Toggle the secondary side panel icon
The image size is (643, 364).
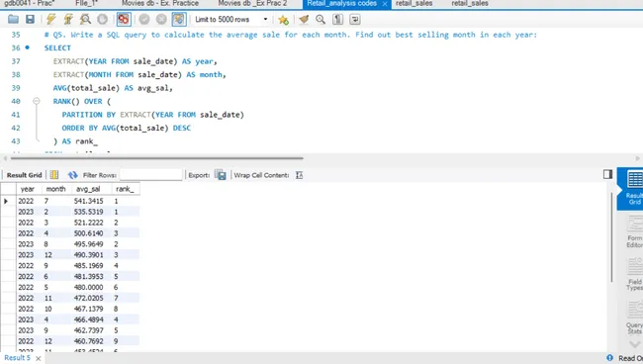click(x=607, y=174)
